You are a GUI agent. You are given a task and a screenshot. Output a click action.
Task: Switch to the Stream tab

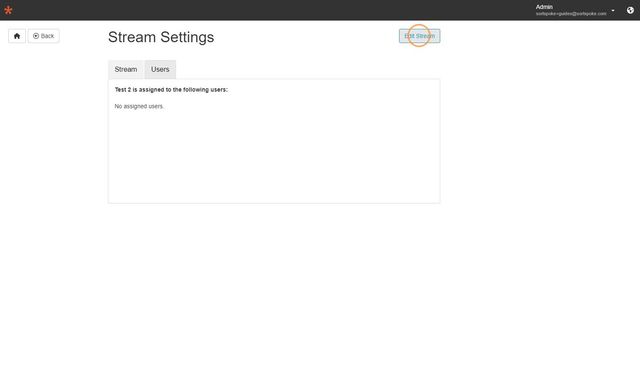coord(126,69)
